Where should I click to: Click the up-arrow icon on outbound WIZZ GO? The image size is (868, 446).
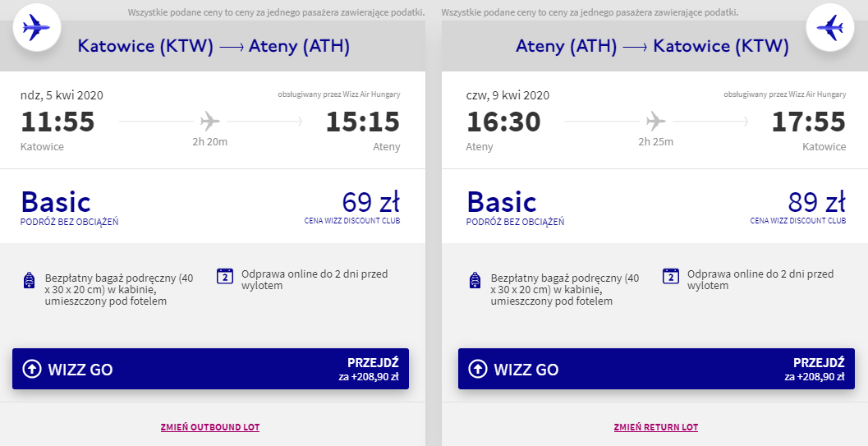click(32, 370)
